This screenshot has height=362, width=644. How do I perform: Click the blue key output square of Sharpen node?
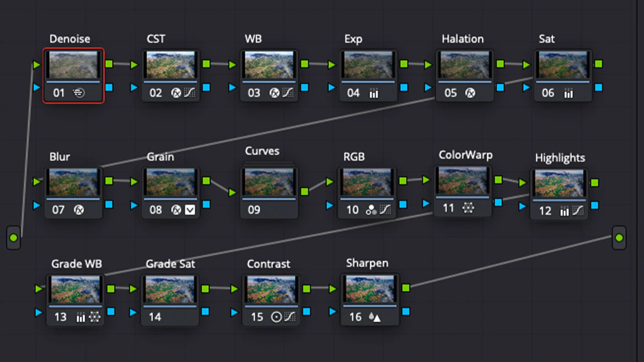406,312
